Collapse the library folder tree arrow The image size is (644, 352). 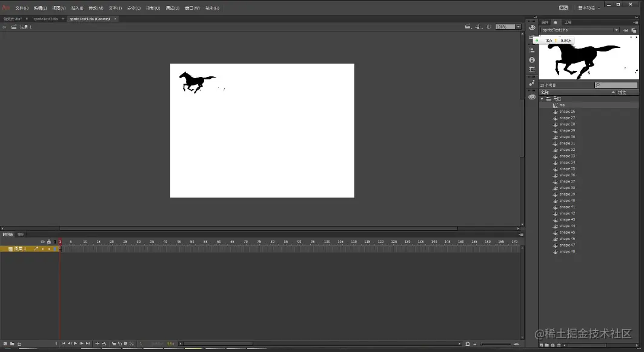[x=542, y=99]
